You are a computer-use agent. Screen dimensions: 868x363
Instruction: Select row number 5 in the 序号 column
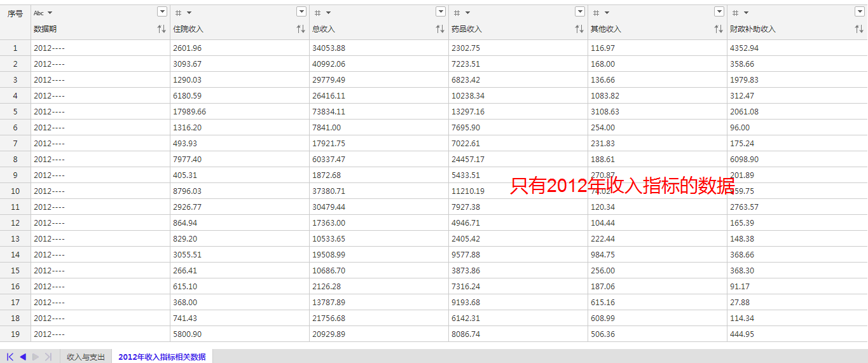[15, 111]
